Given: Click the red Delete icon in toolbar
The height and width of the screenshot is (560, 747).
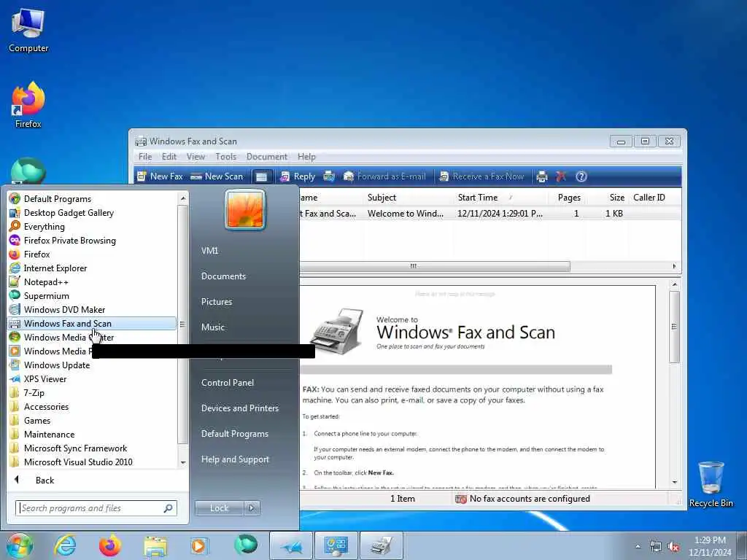Looking at the screenshot, I should pos(561,176).
